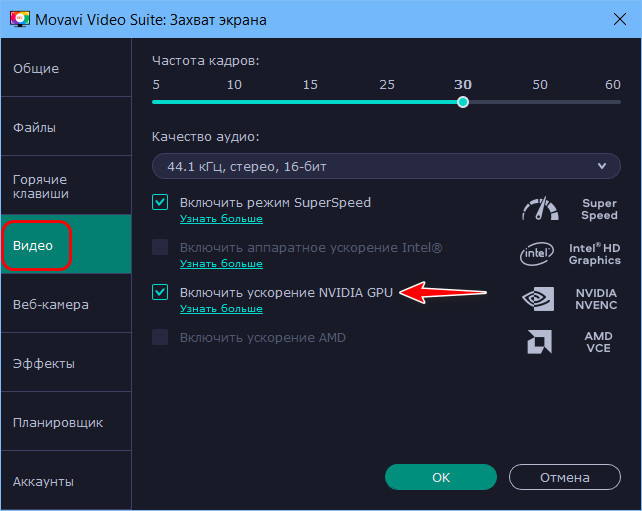Screen dimensions: 642x511
Task: Click the NVIDIA NVENC text label
Action: [x=596, y=299]
